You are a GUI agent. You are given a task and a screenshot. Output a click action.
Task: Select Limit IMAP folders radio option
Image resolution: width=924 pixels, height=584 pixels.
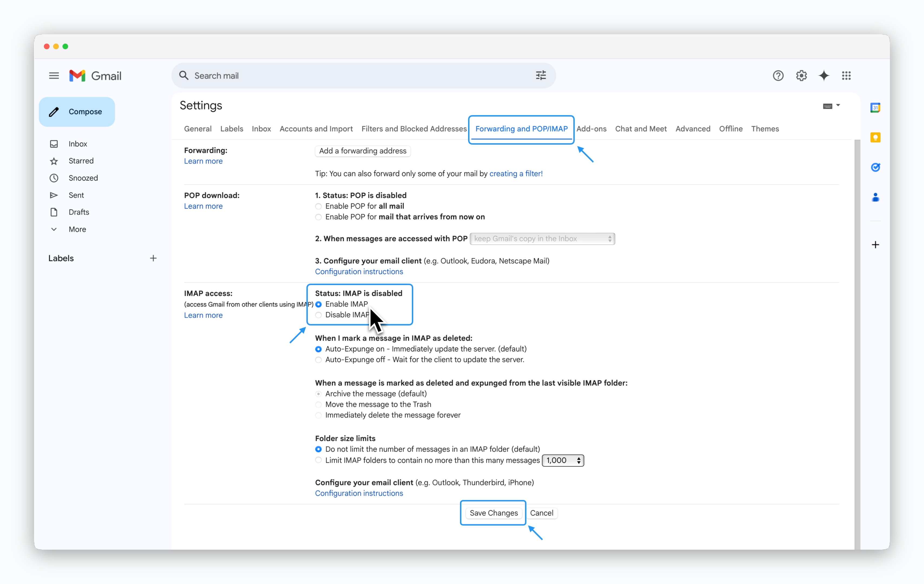pyautogui.click(x=318, y=460)
